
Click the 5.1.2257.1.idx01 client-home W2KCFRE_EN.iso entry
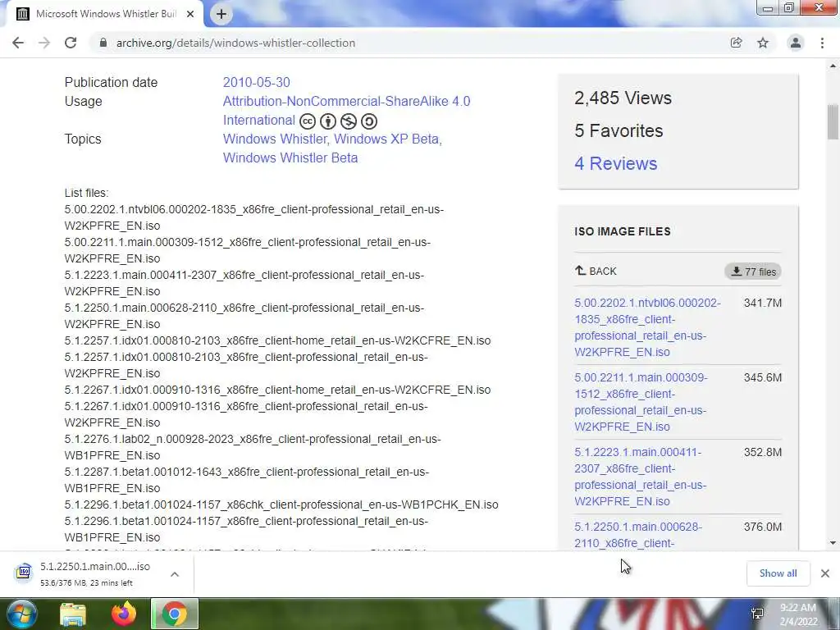click(277, 340)
